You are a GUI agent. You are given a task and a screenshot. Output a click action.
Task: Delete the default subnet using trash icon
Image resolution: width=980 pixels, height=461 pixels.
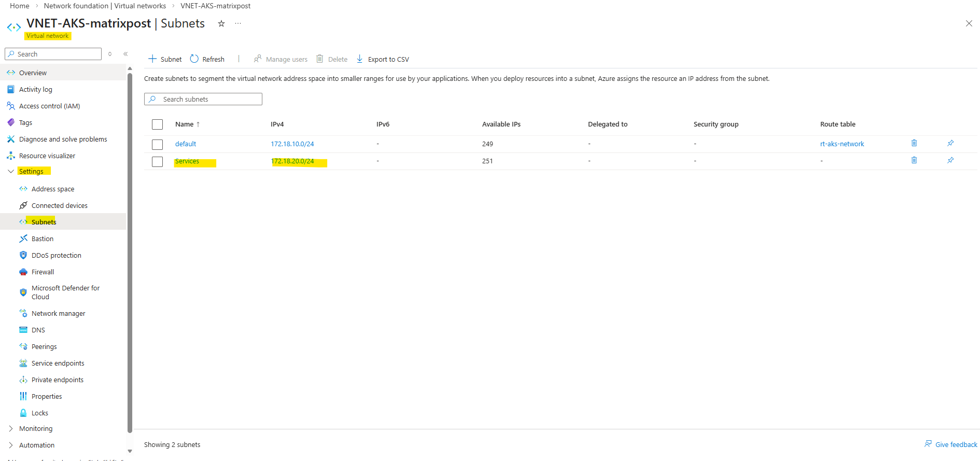point(914,143)
